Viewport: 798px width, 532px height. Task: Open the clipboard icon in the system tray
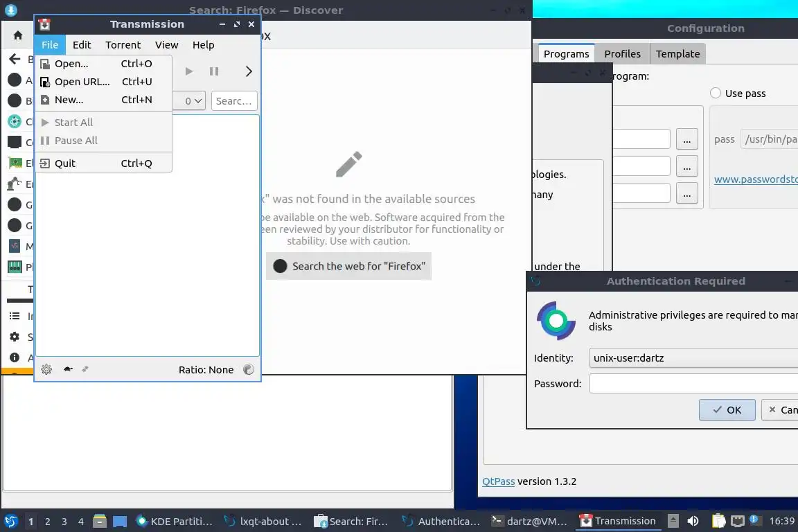click(718, 521)
